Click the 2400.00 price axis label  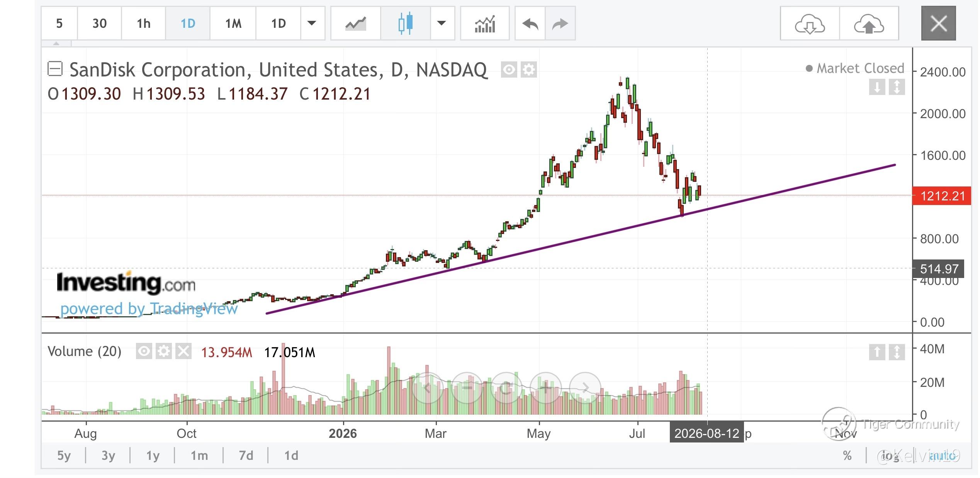(943, 72)
